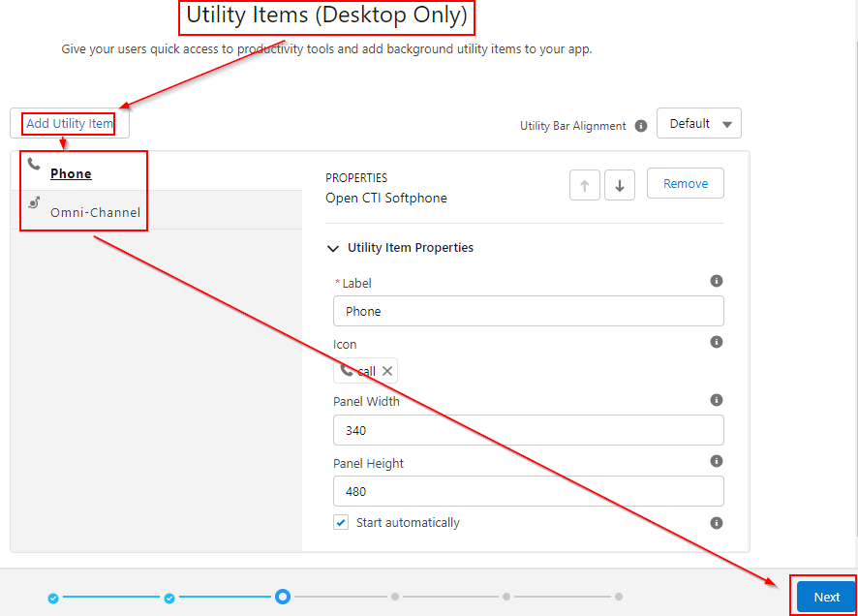
Task: Click info icon next to Panel Height
Action: click(x=717, y=461)
